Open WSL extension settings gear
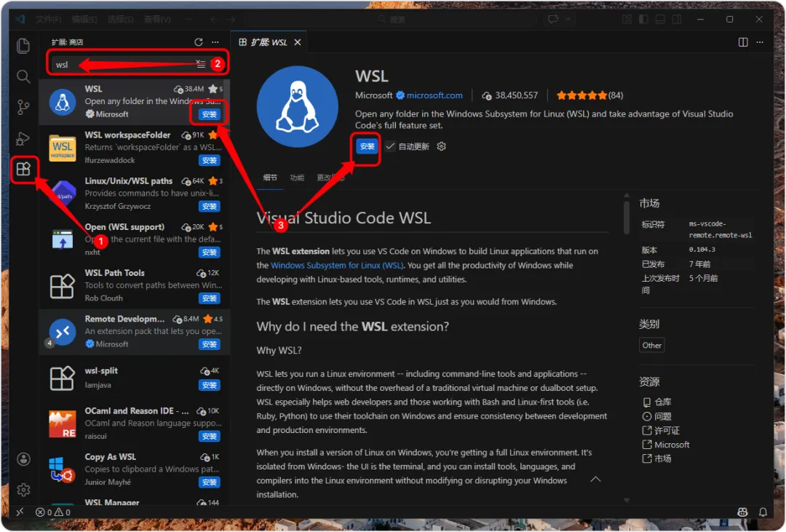The image size is (786, 532). [x=441, y=146]
